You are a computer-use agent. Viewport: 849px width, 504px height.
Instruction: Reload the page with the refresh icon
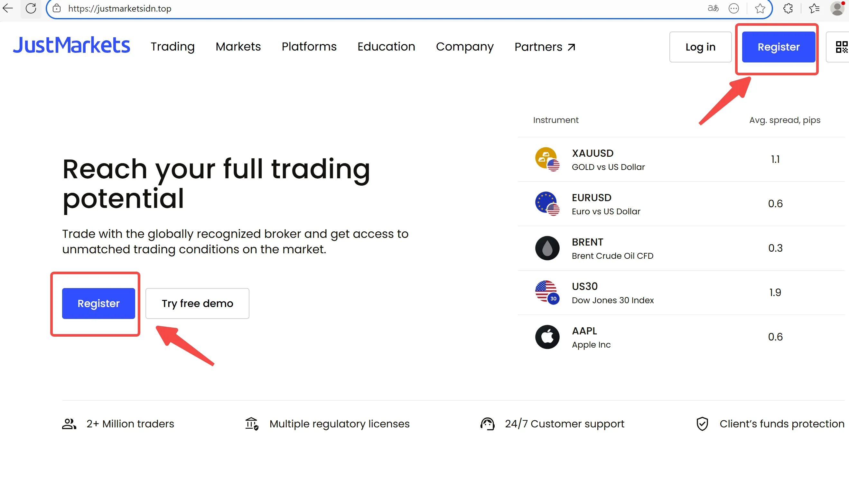[x=31, y=8]
